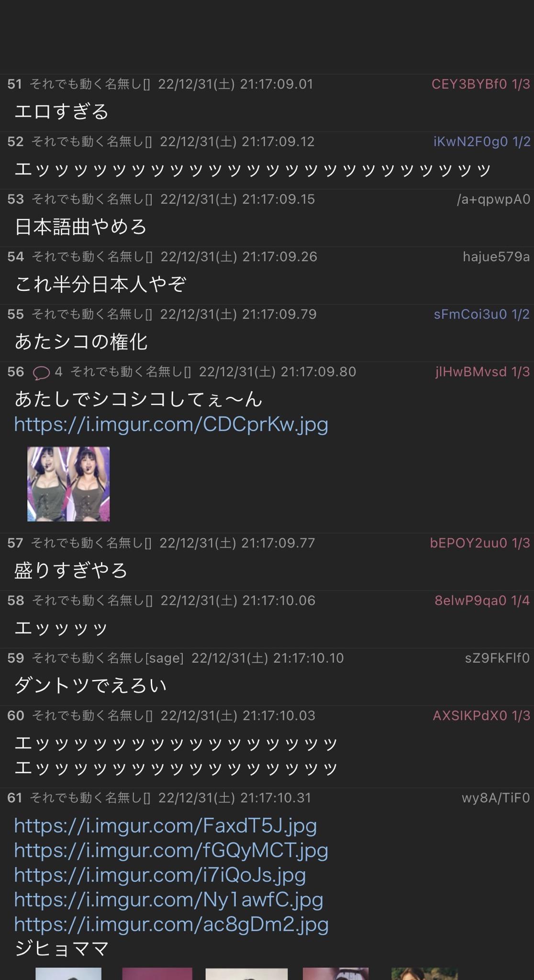Open the i7iQoJs.jpg imgur link
The height and width of the screenshot is (980, 534).
click(160, 875)
